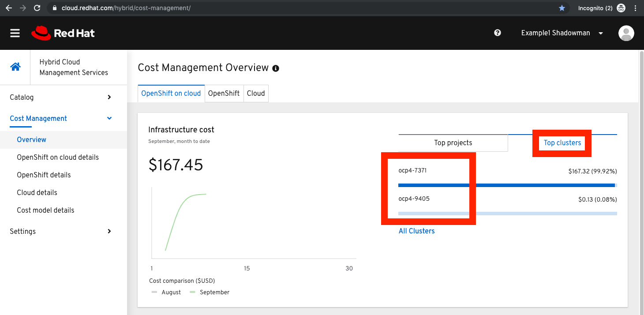The width and height of the screenshot is (644, 315).
Task: Click the user avatar icon
Action: point(626,33)
